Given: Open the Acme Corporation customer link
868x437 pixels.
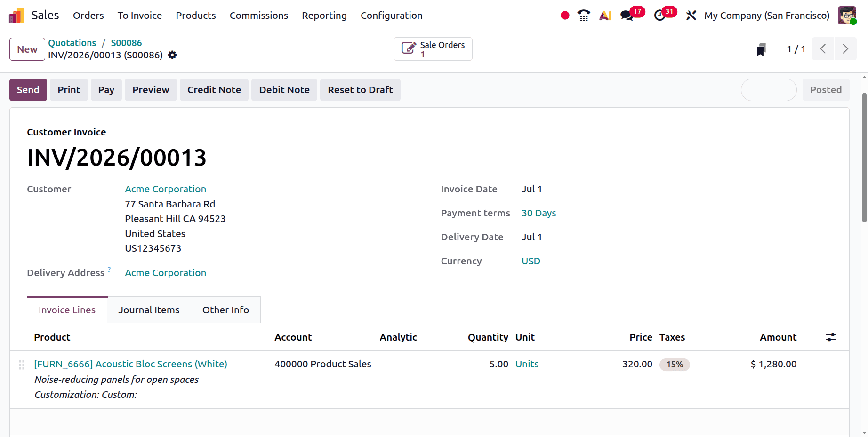Looking at the screenshot, I should (x=166, y=189).
